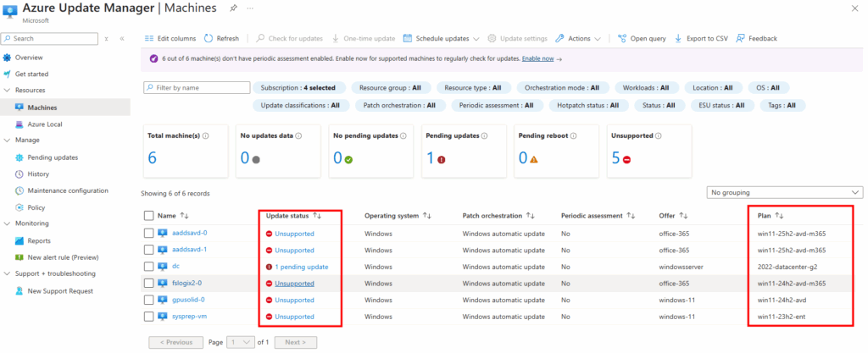
Task: Pin the Azure Update Manager page
Action: pyautogui.click(x=232, y=7)
